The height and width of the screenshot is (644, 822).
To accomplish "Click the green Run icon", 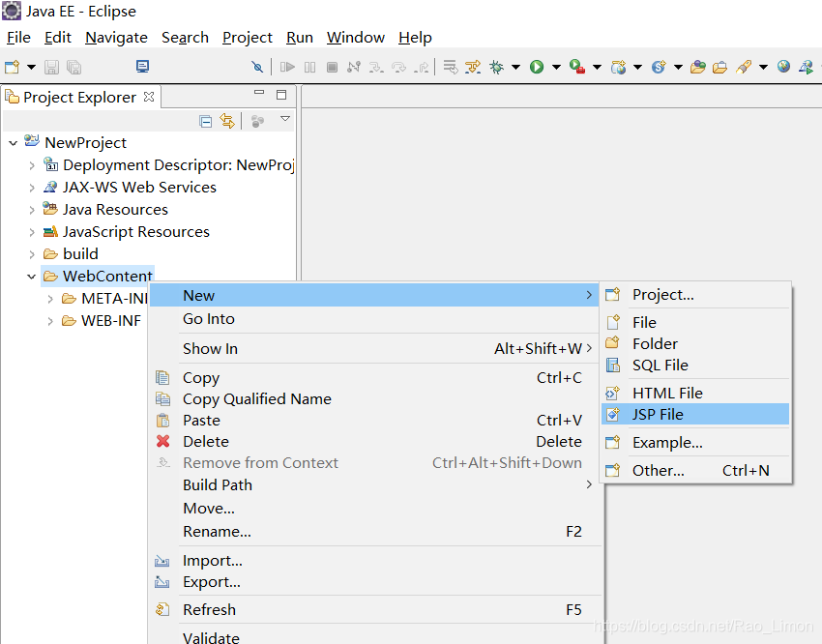I will tap(537, 67).
